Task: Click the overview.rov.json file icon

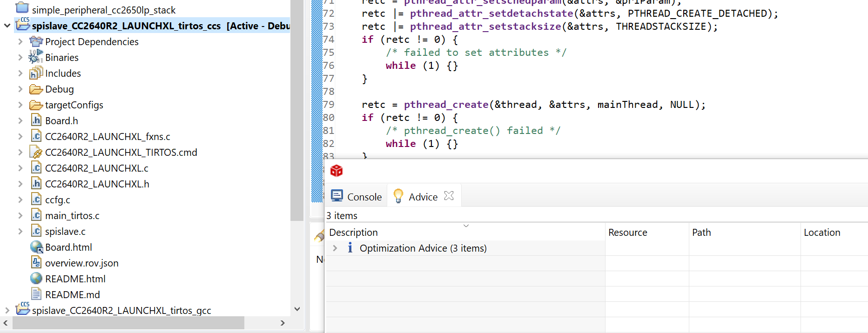Action: point(36,262)
